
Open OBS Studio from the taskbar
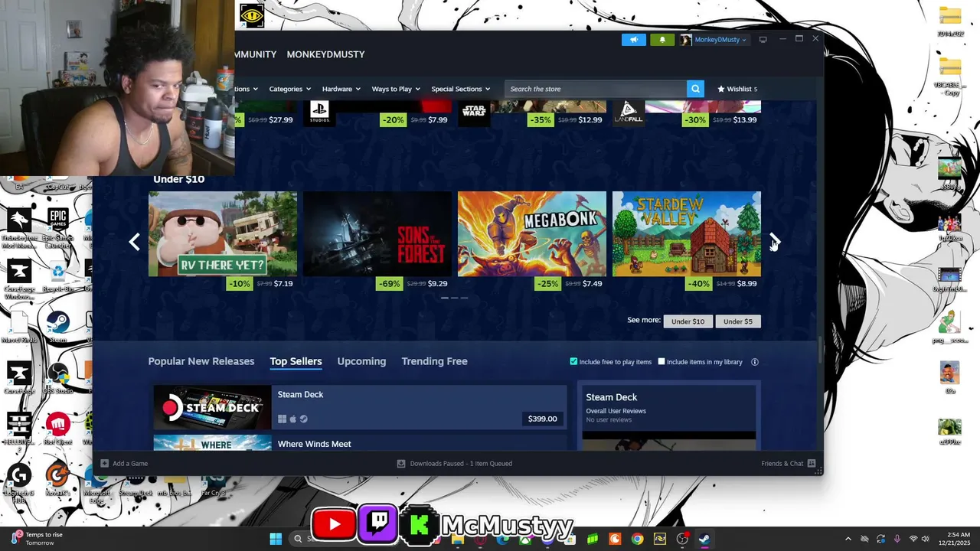(681, 539)
